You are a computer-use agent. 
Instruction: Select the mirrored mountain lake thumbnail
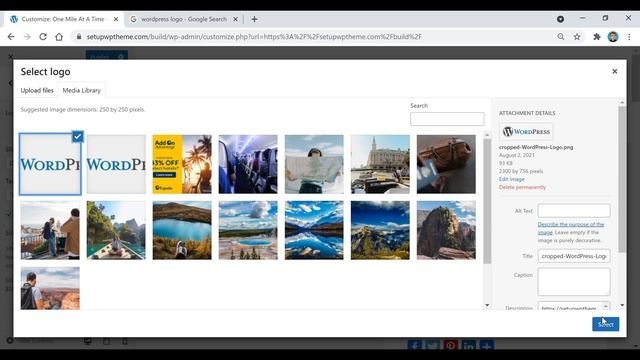314,230
